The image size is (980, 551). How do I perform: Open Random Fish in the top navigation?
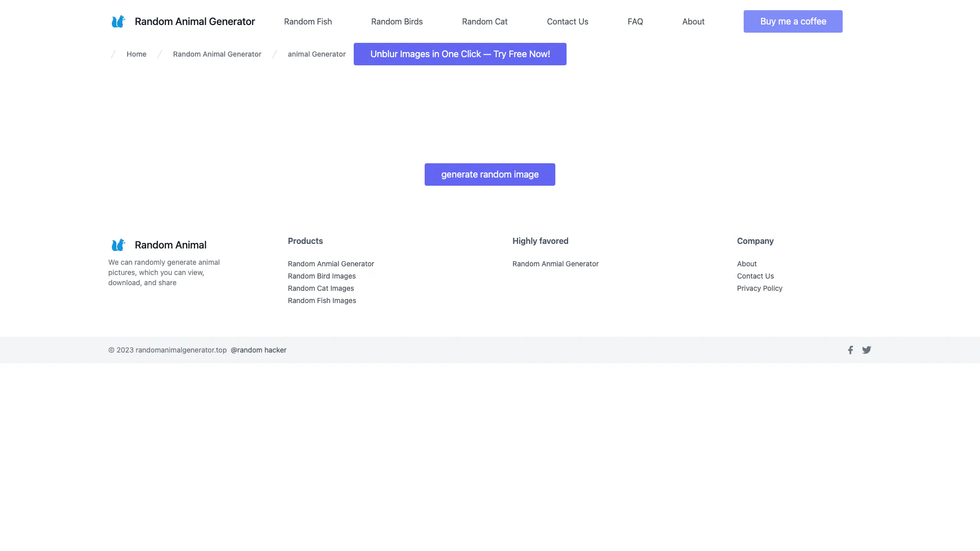308,21
